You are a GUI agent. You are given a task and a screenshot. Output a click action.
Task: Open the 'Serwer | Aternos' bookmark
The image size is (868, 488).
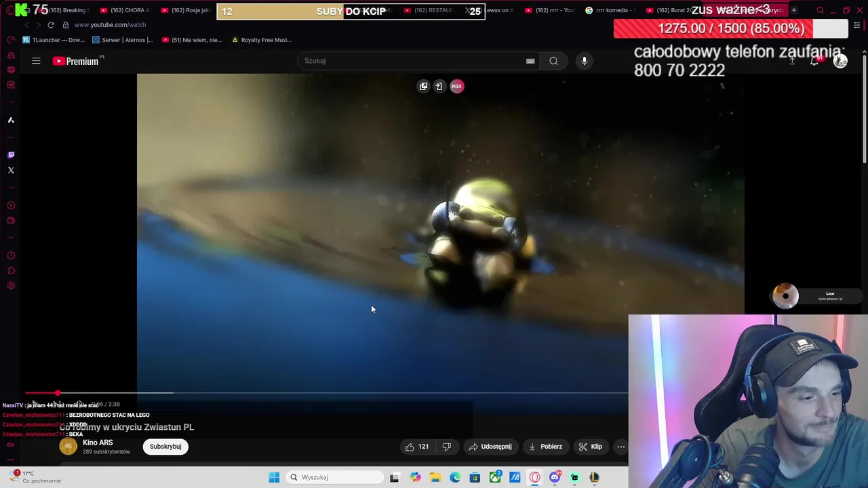pyautogui.click(x=123, y=40)
